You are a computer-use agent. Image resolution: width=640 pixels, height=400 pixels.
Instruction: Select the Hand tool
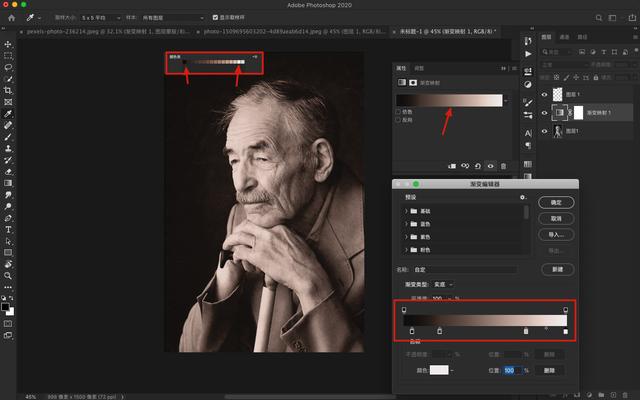click(x=8, y=264)
